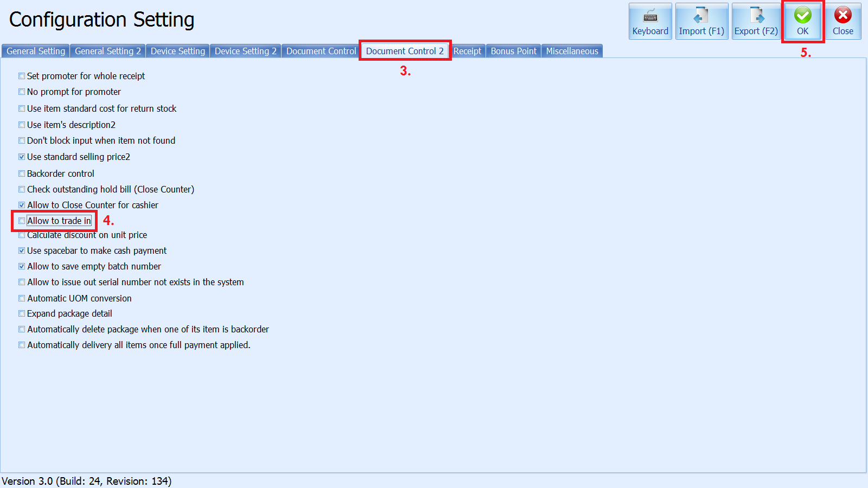Click the Export (F2) icon button
The image size is (868, 488).
tap(756, 21)
